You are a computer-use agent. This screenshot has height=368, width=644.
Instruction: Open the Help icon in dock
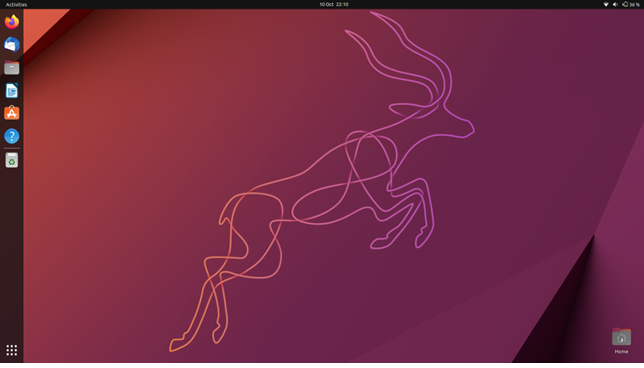point(12,136)
